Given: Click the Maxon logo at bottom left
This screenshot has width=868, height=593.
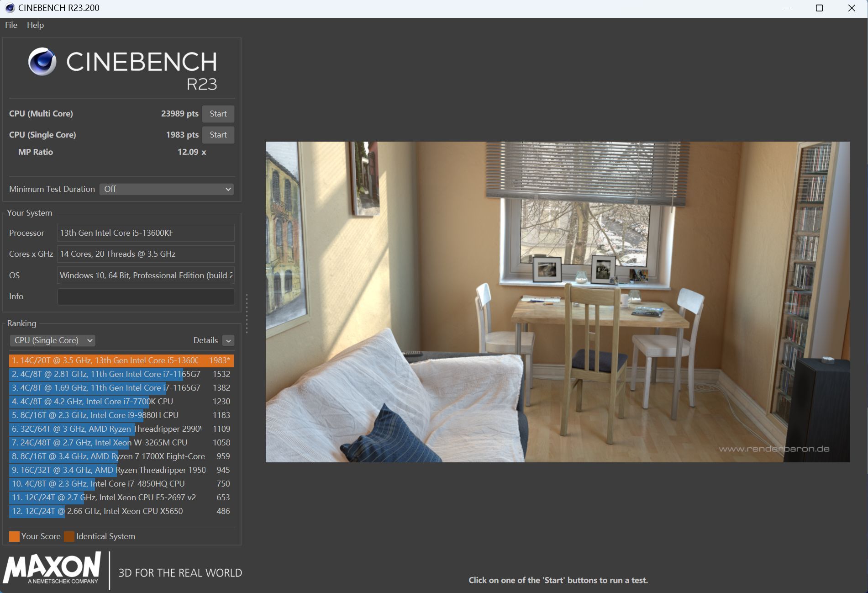Looking at the screenshot, I should (x=52, y=569).
